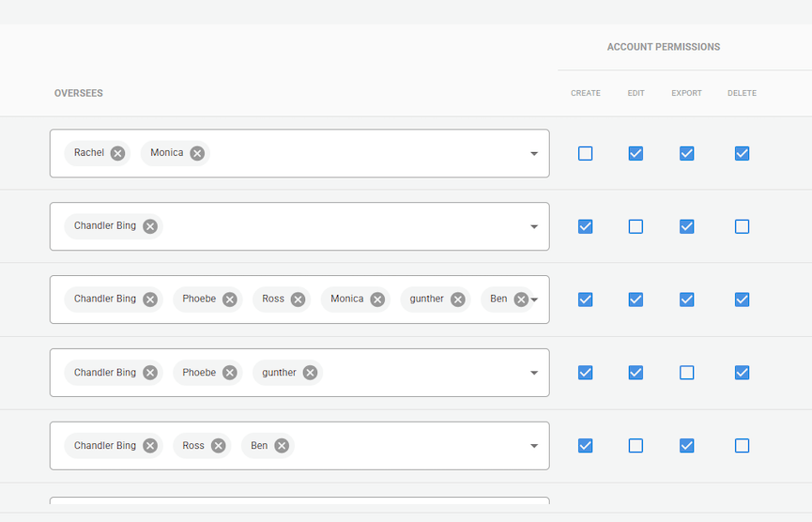Remove gunther from the six-chip row
812x522 pixels.
[457, 299]
